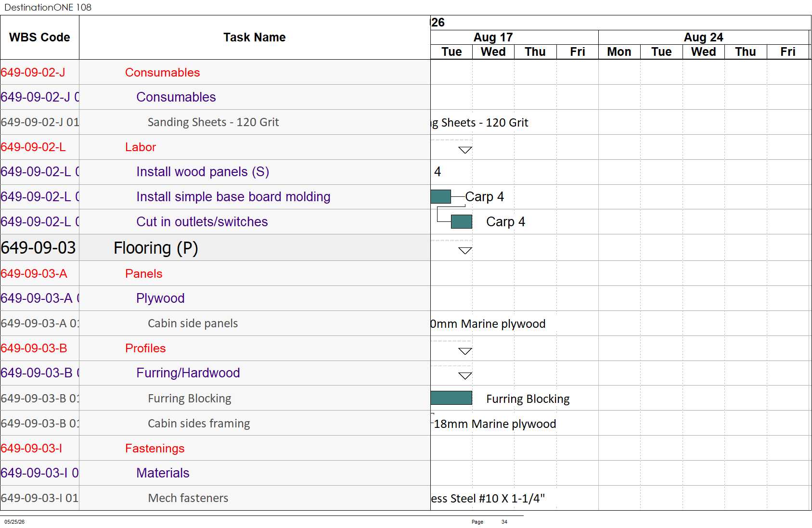Select the red Consumables task row
The image size is (812, 528).
pyautogui.click(x=215, y=72)
